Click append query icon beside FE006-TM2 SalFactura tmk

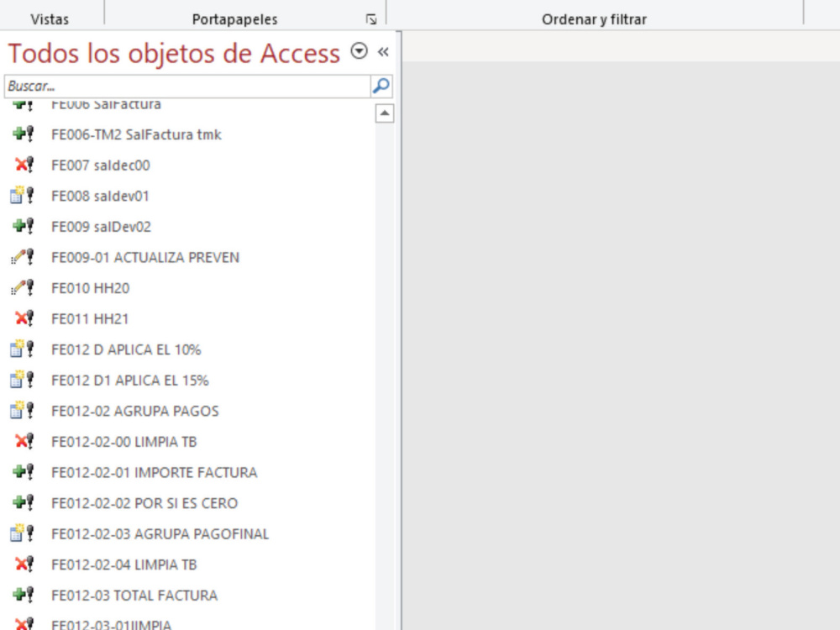pyautogui.click(x=23, y=134)
